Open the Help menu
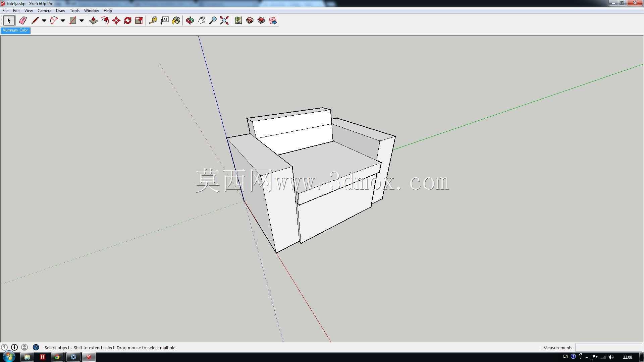The height and width of the screenshot is (362, 644). 108,11
